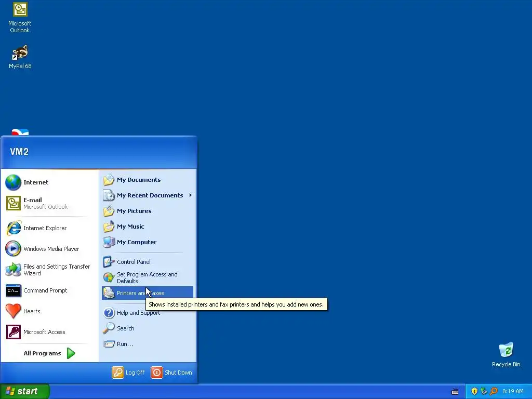532x399 pixels.
Task: Open the My Documents folder icon
Action: 109,180
